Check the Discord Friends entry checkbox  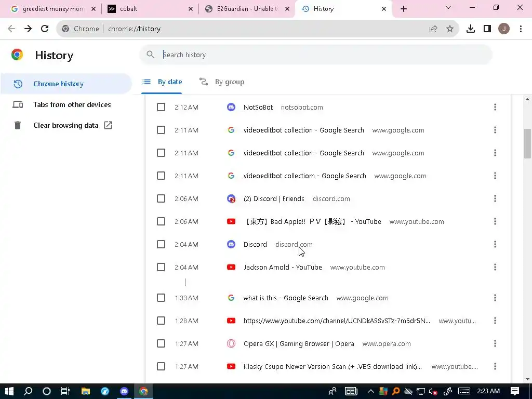point(161,198)
